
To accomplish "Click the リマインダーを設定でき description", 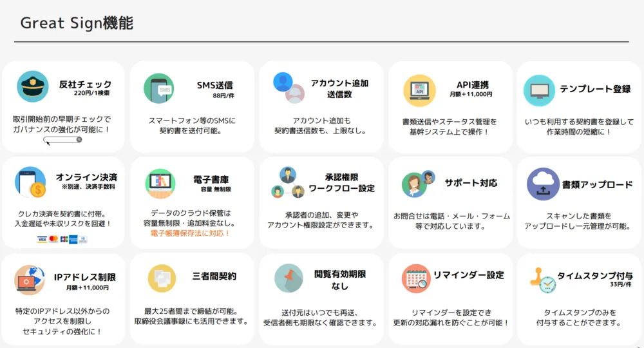I will (x=451, y=313).
